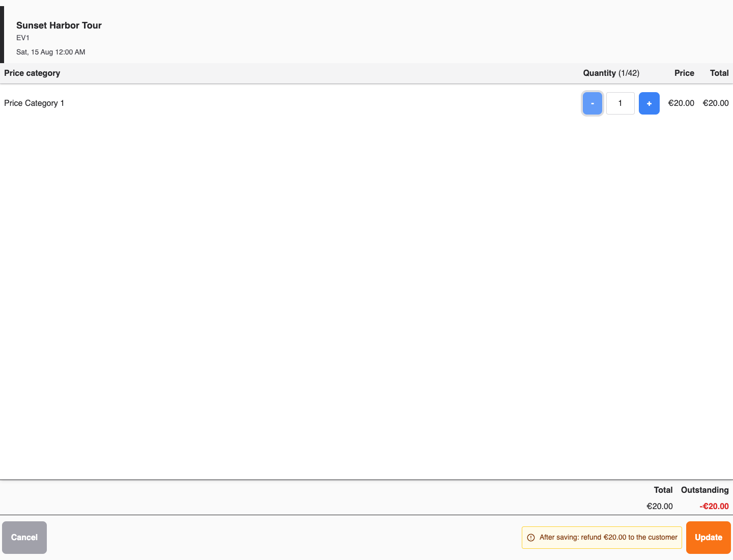Click the Price category column header
This screenshot has height=560, width=733.
(x=32, y=73)
